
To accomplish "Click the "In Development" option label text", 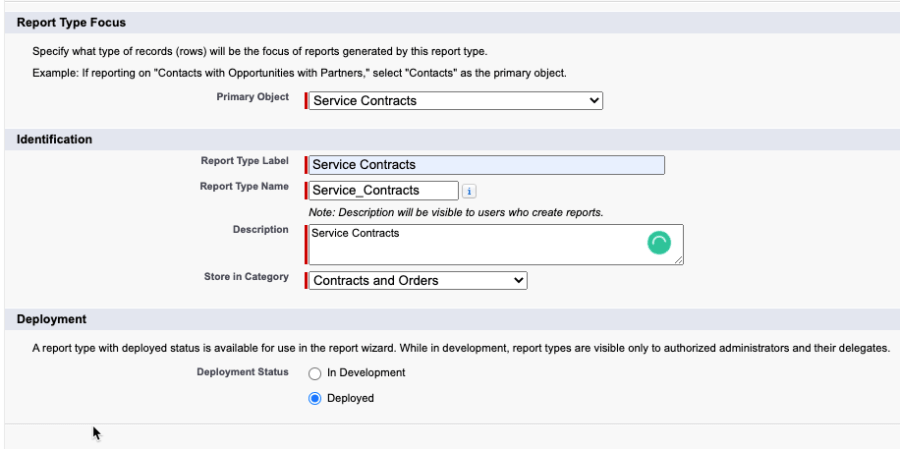I will (366, 373).
